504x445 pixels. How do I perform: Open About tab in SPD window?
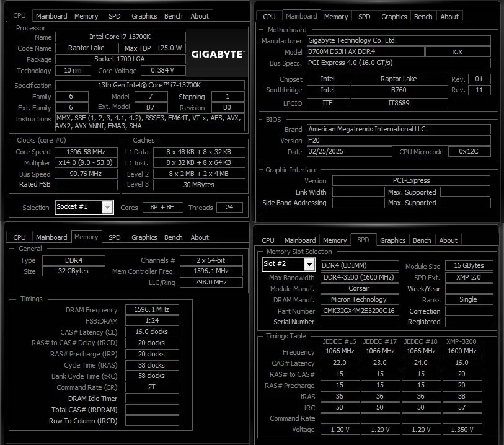pos(448,240)
